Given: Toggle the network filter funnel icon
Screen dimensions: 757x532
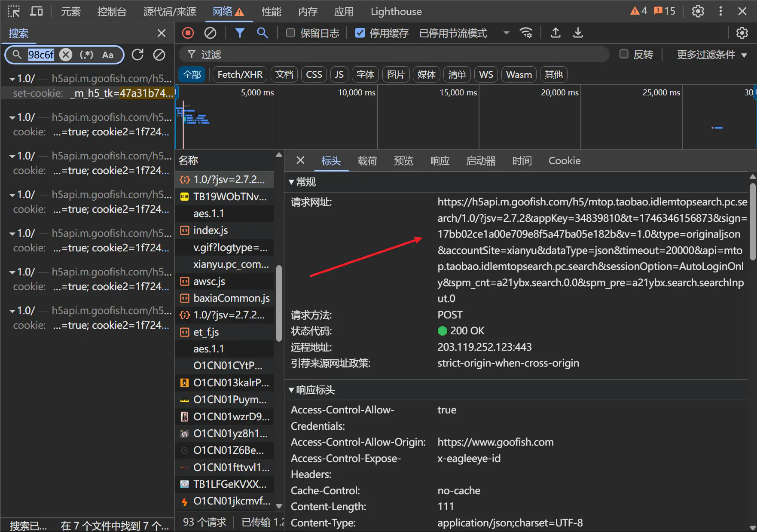Looking at the screenshot, I should click(x=240, y=33).
